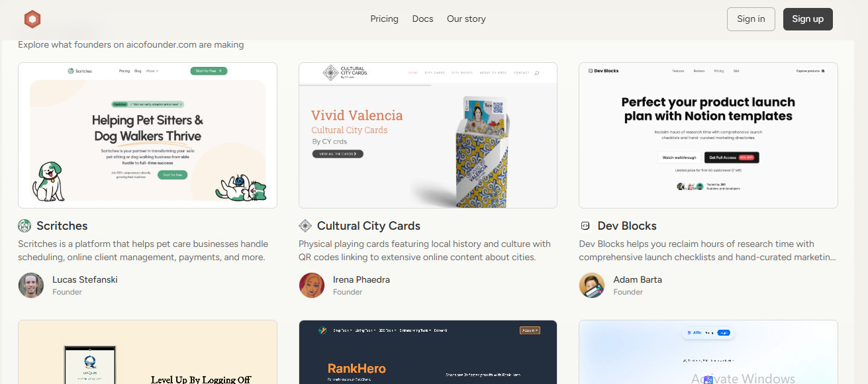Click the Dev Blocks description text
This screenshot has width=868, height=384.
pos(707,250)
